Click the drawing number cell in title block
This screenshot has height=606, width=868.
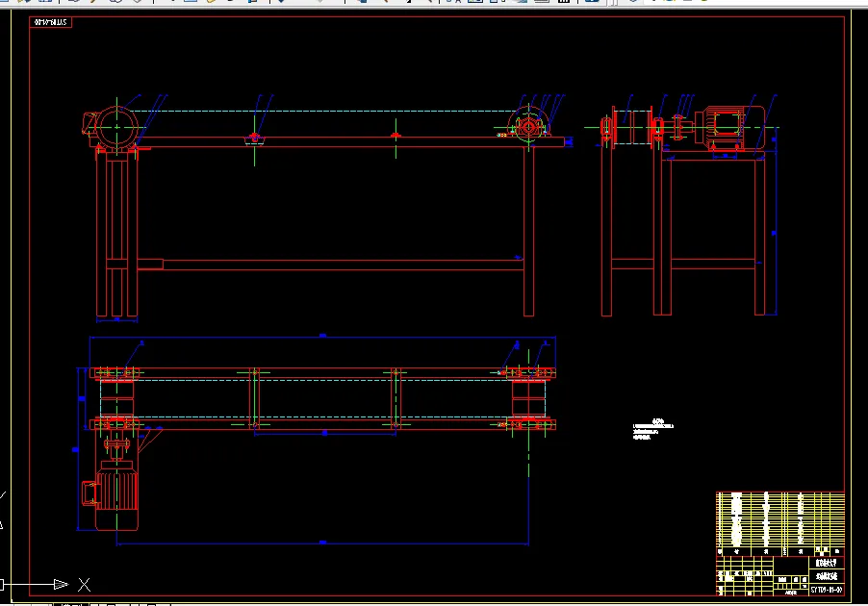(x=827, y=590)
